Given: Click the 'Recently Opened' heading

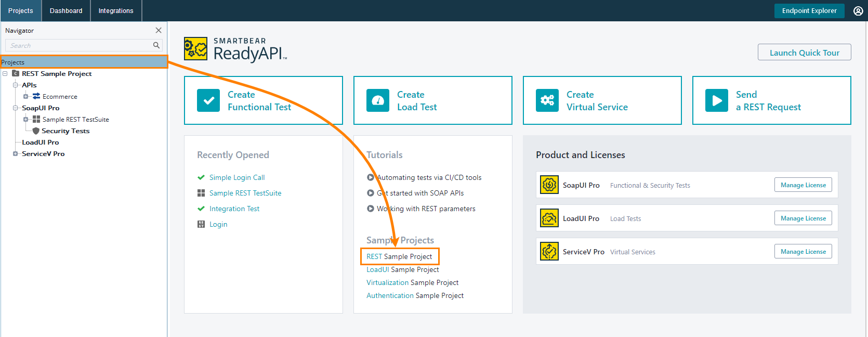Looking at the screenshot, I should click(x=233, y=154).
